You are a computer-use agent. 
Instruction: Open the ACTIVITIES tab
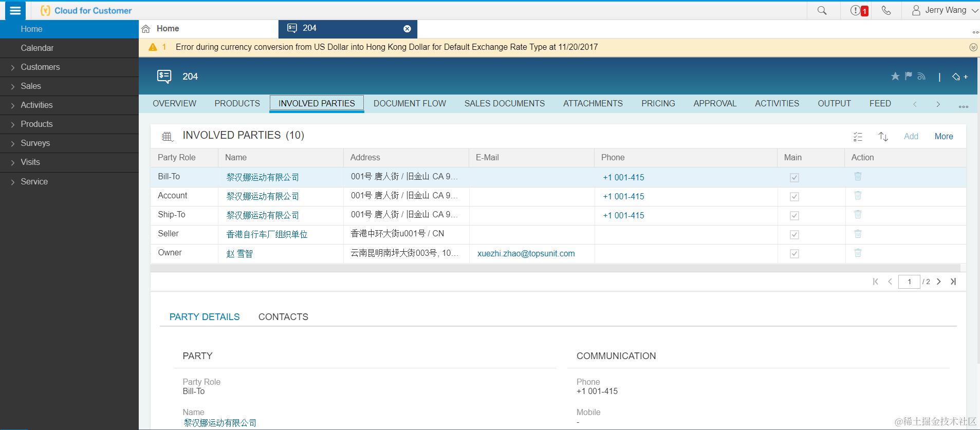[776, 103]
